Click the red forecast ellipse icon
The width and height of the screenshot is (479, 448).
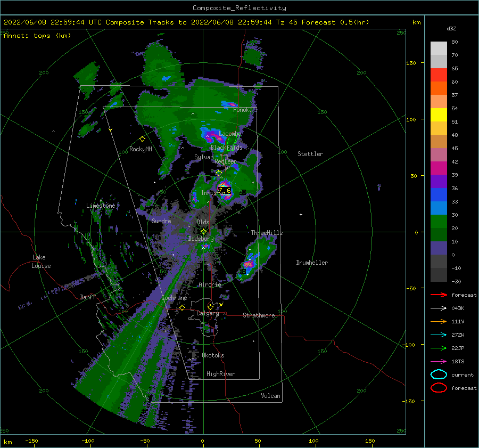click(439, 388)
